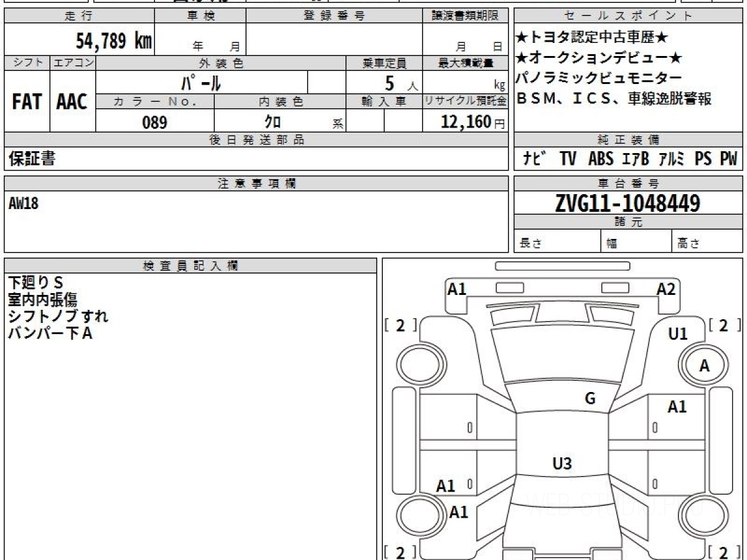Click the 54,789 km mileage value
The height and width of the screenshot is (560, 747).
coord(114,42)
